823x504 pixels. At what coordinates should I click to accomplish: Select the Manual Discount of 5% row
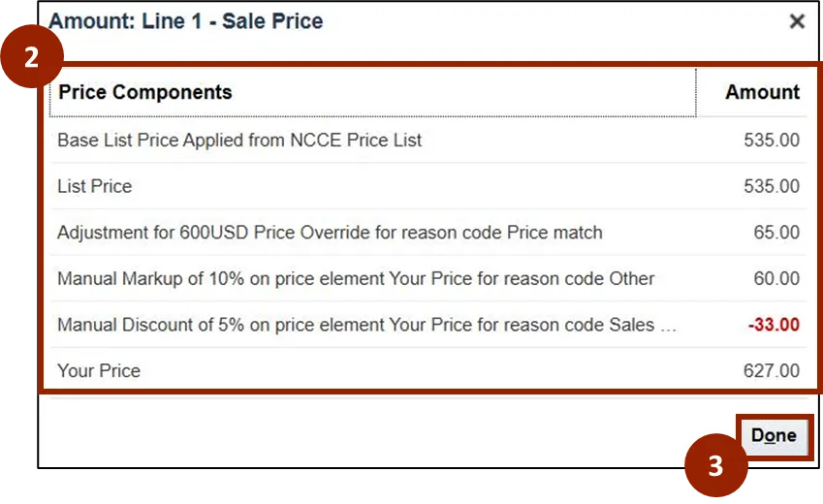point(366,326)
